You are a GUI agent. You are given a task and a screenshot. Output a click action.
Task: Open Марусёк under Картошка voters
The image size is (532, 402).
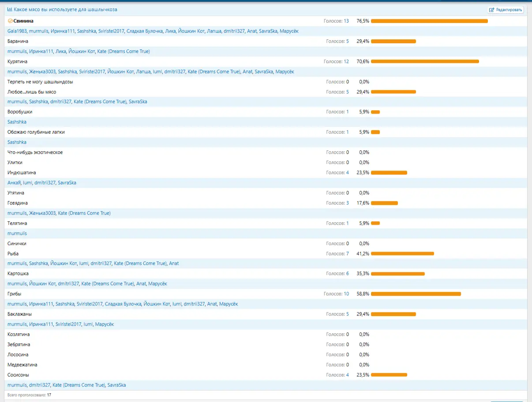point(157,283)
